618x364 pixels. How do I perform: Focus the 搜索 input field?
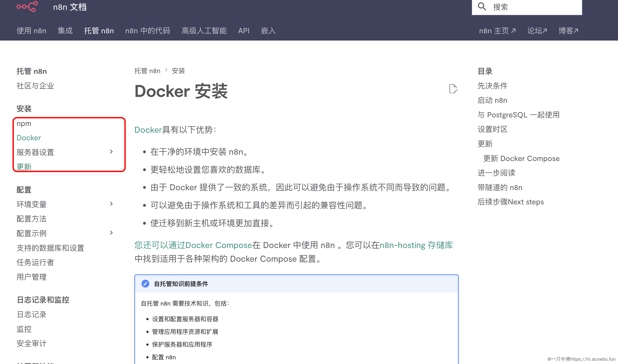pos(535,7)
